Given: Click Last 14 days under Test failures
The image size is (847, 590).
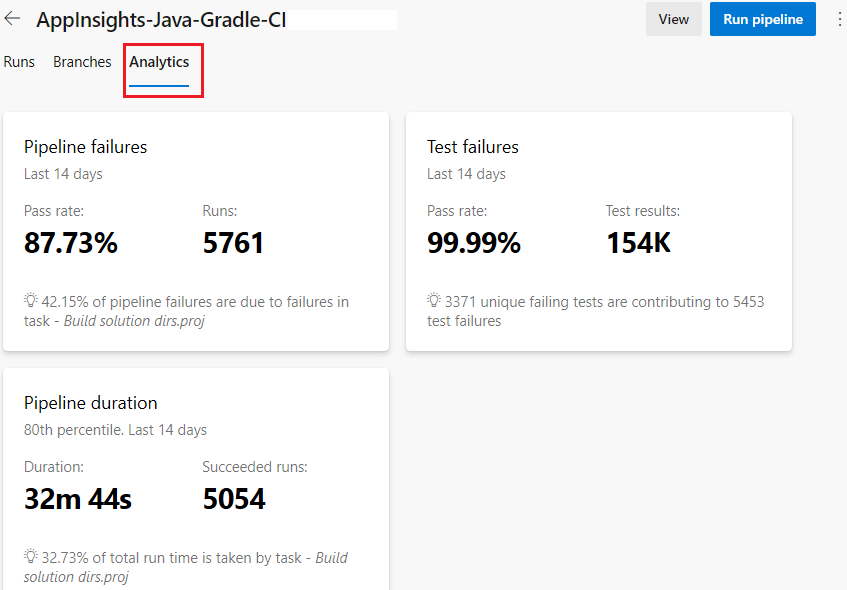Looking at the screenshot, I should pos(466,174).
